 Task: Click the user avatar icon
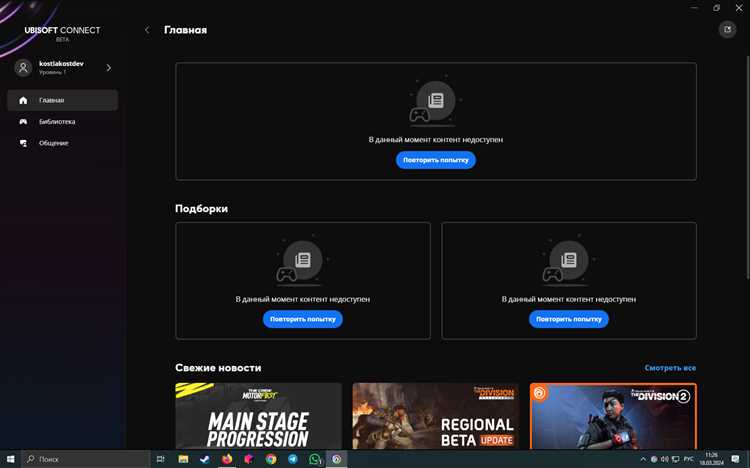click(x=23, y=67)
